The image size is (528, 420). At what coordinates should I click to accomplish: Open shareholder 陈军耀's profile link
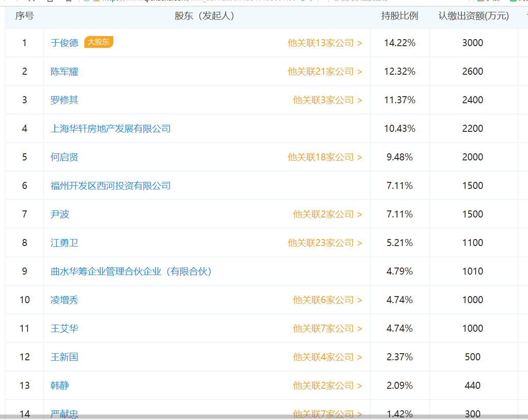[x=65, y=71]
